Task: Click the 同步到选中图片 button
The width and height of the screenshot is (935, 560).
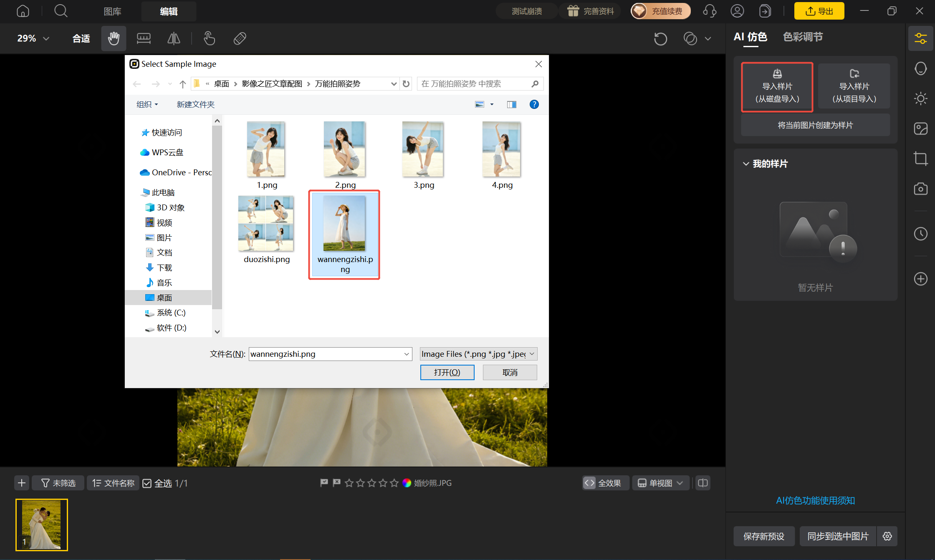Action: click(x=838, y=536)
